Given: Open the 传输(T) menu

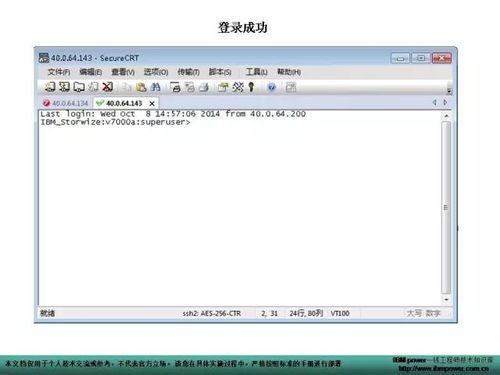Looking at the screenshot, I should [x=188, y=72].
